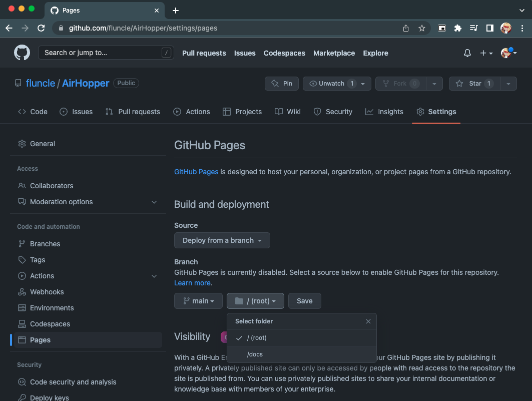This screenshot has width=532, height=401.
Task: Open the notifications bell
Action: pyautogui.click(x=466, y=53)
